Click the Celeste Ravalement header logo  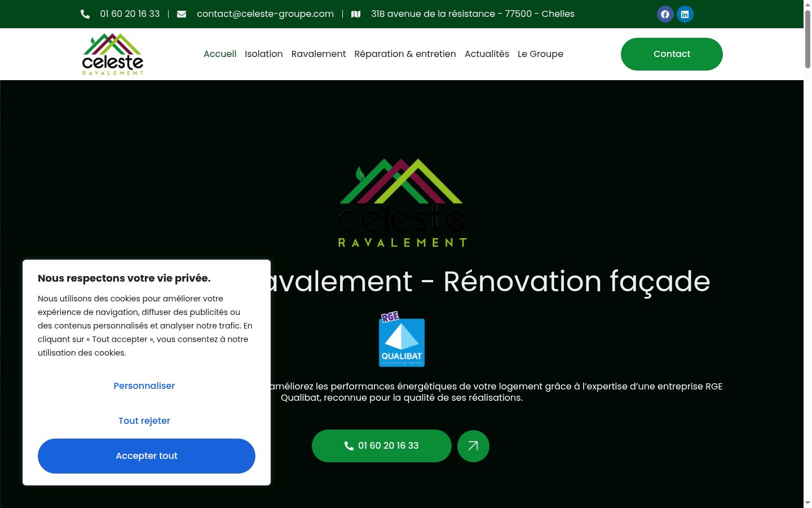coord(113,54)
